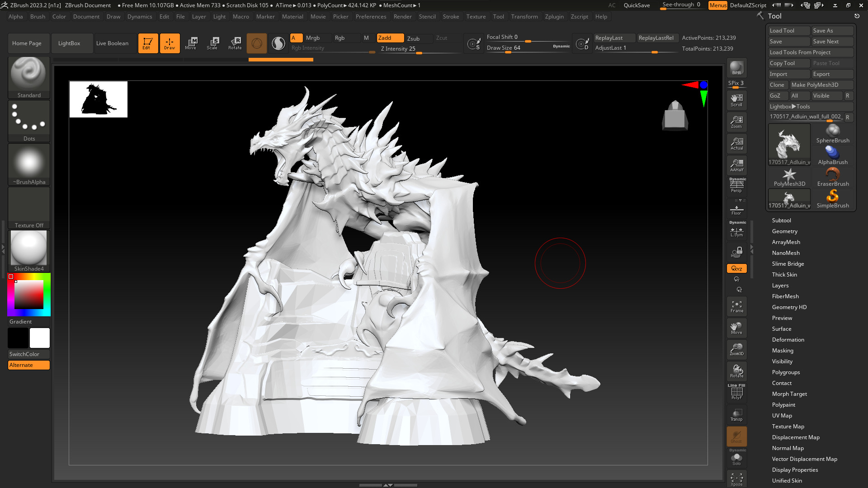Expand the Deformation section
This screenshot has height=488, width=868.
tap(788, 340)
